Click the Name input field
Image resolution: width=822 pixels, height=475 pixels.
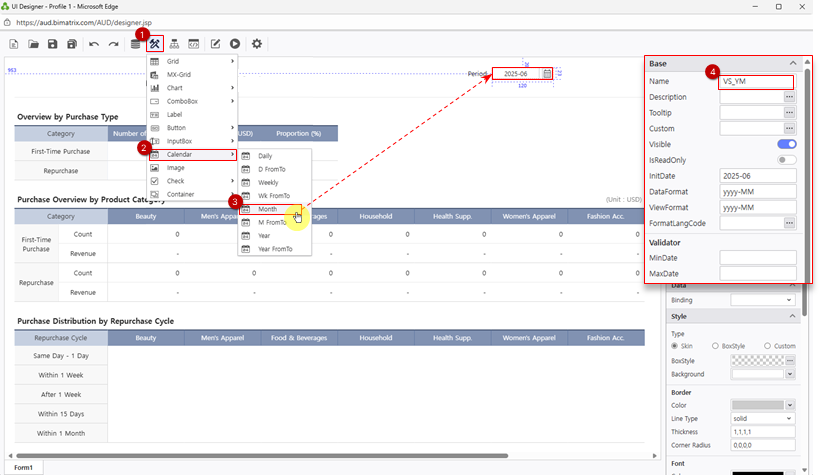(x=756, y=82)
